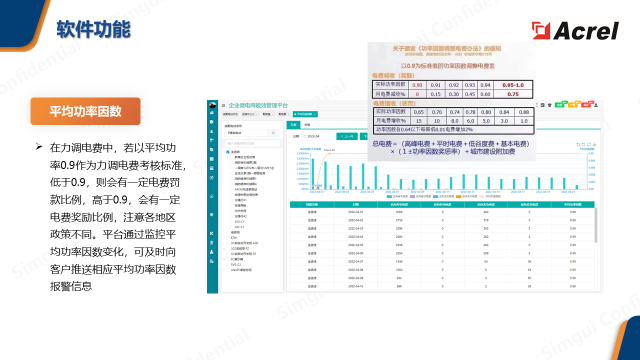This screenshot has width=640, height=360.
Task: Select the table row dated 2022-04-01
Action: (x=442, y=212)
